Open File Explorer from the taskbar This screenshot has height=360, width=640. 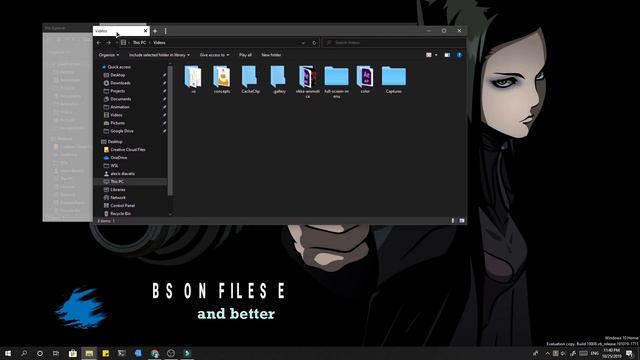[89, 353]
